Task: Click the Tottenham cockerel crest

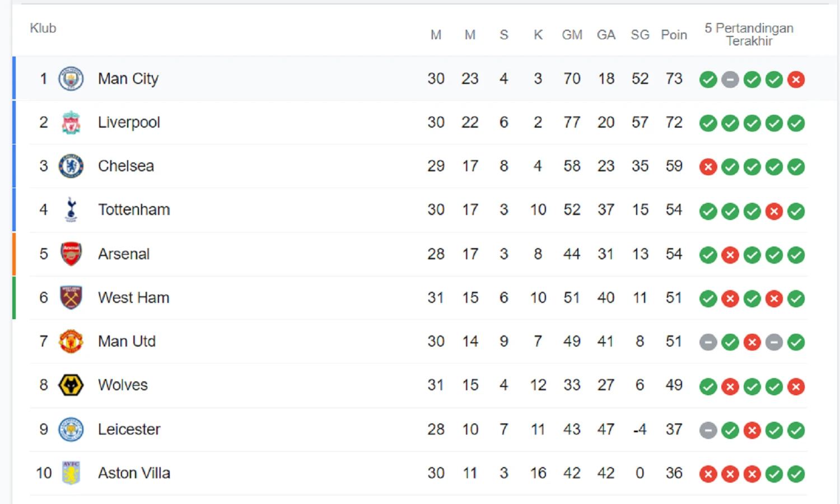Action: point(71,209)
